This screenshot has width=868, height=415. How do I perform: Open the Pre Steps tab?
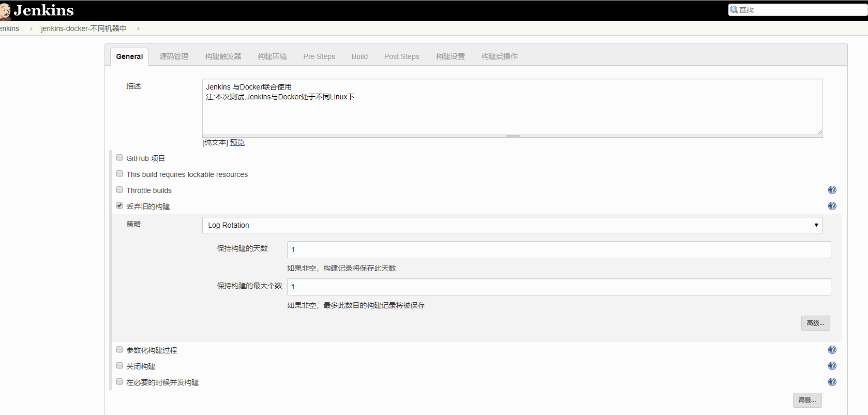click(x=319, y=56)
